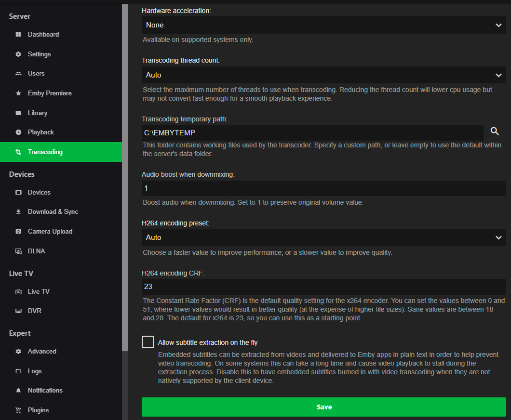Click the Notifications bell icon
This screenshot has height=420, width=511.
18,391
